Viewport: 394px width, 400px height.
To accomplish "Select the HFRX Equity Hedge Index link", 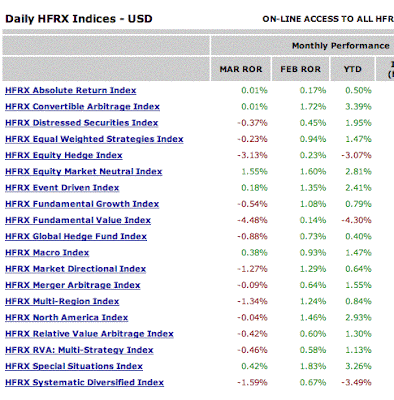I will coord(64,155).
